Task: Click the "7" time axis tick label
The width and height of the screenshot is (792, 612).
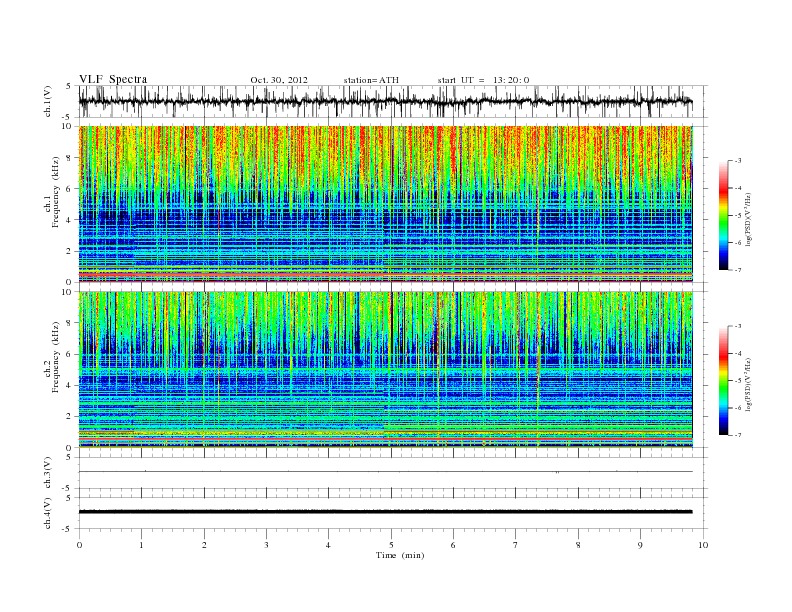Action: point(516,545)
